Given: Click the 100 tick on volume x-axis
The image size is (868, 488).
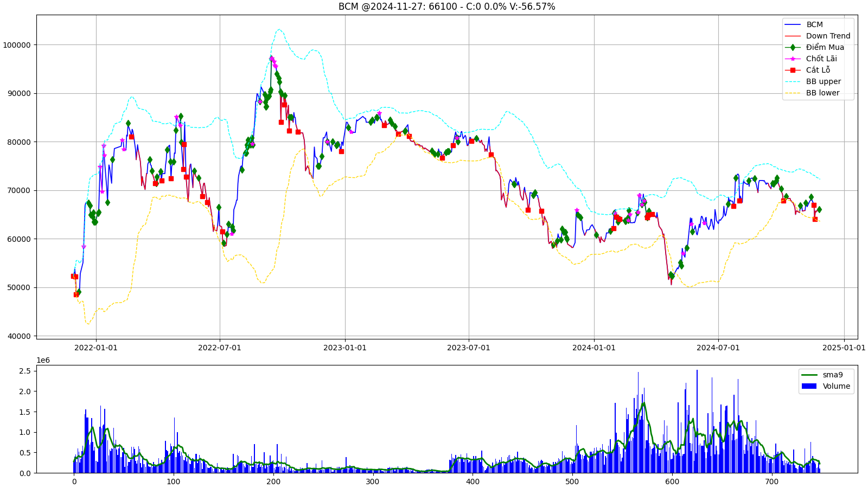Looking at the screenshot, I should coord(174,481).
